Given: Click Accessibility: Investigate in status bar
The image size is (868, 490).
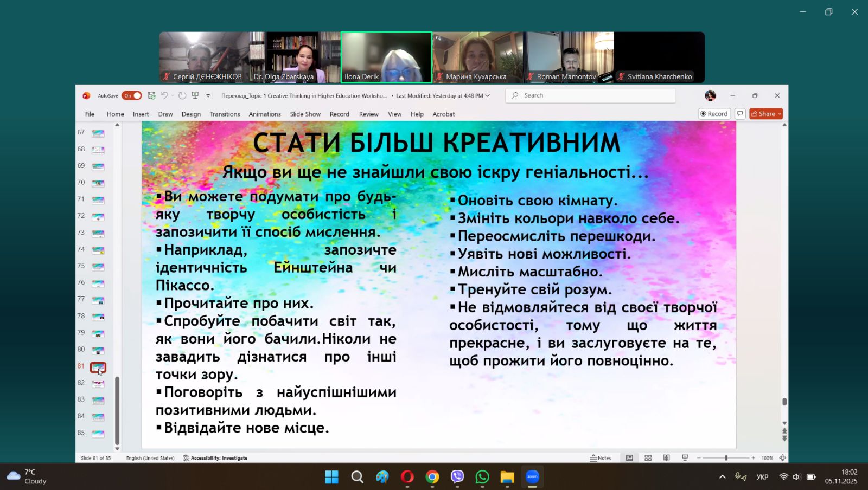Looking at the screenshot, I should 215,458.
